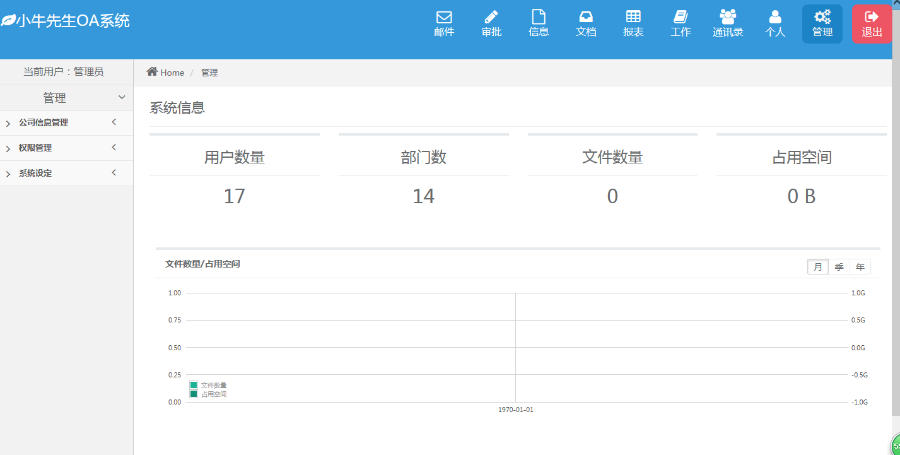Click the right arrow of 公司信息管理
Viewport: 900px width, 455px height.
click(114, 122)
